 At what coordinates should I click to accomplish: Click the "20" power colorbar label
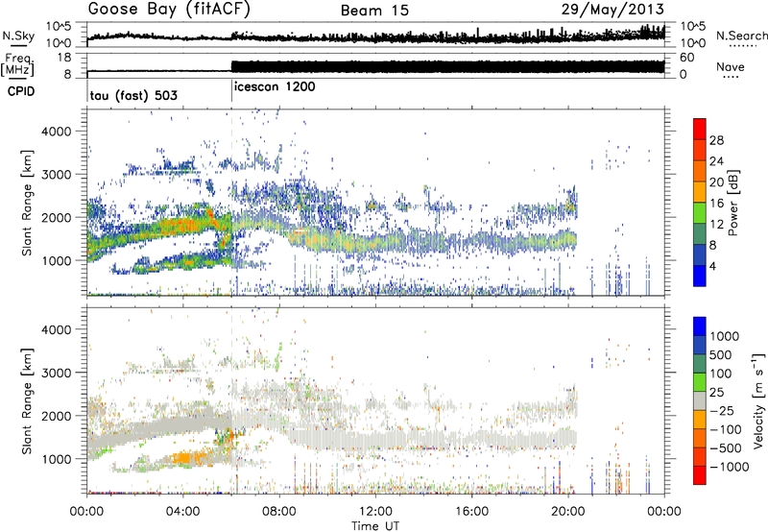716,182
